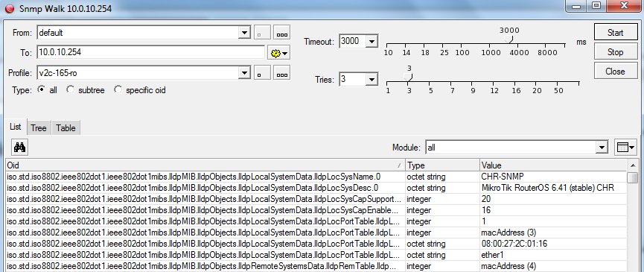Click the value 'ether1'
Viewport: 644px width, 272px height.
pyautogui.click(x=491, y=255)
